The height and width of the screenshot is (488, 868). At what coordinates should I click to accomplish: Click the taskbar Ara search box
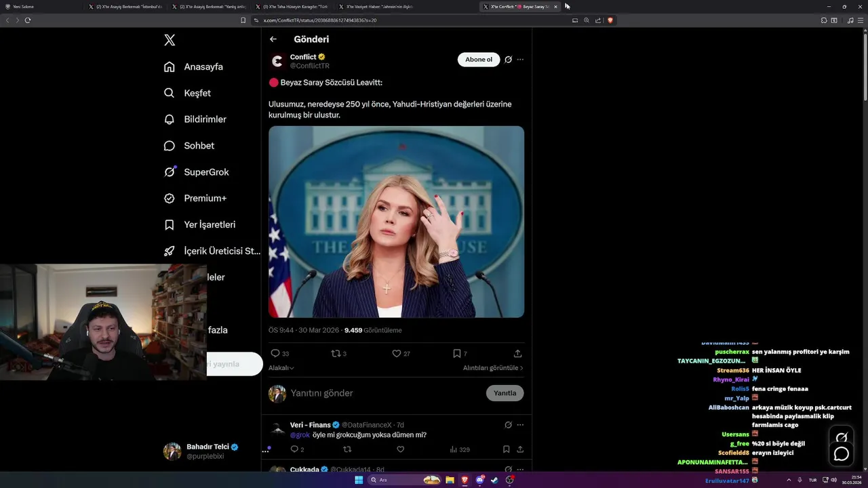click(406, 480)
